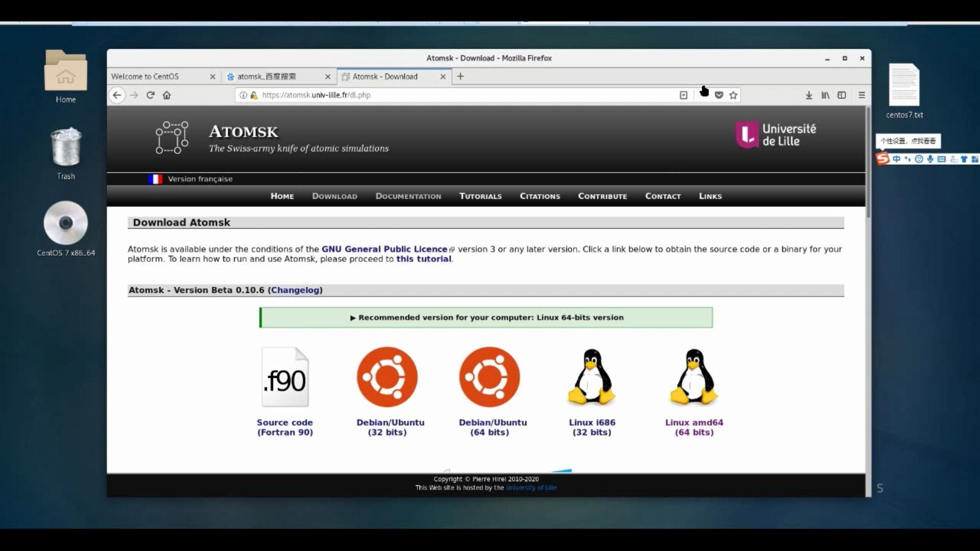Click the GNU General Public Licence link
The height and width of the screenshot is (551, 980).
point(384,249)
